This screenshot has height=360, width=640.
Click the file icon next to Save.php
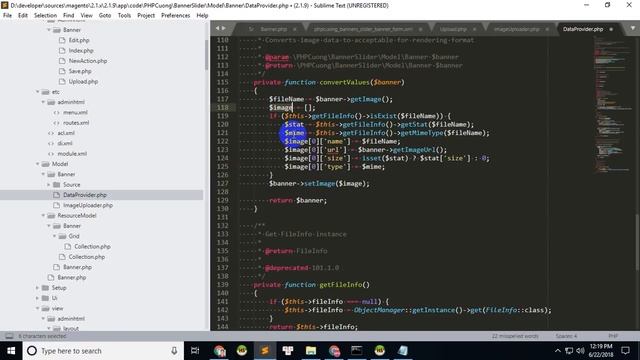(x=62, y=71)
